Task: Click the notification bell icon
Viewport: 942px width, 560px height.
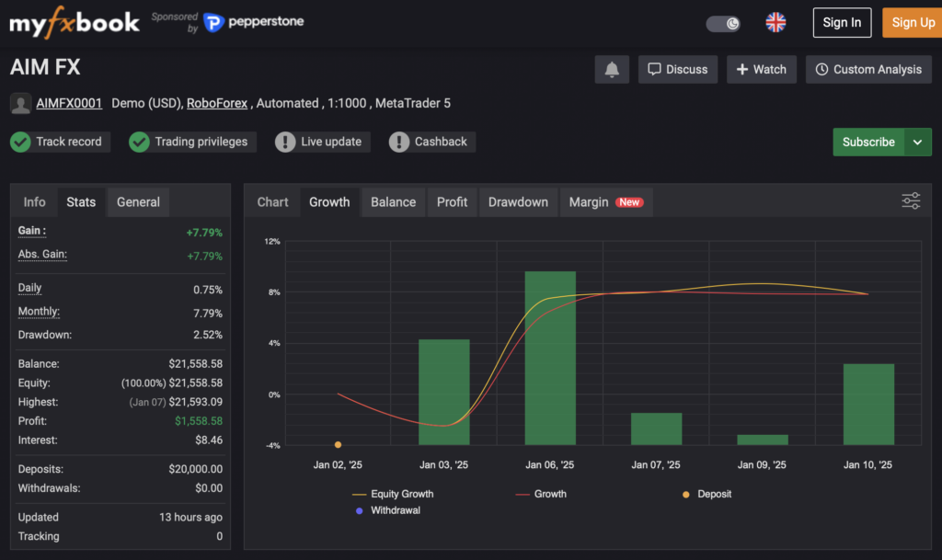Action: click(612, 69)
